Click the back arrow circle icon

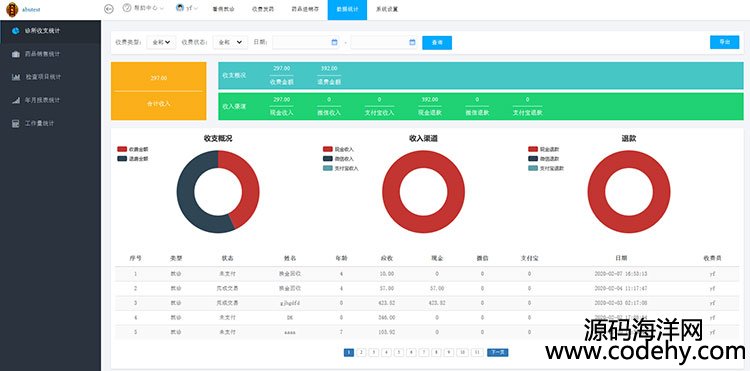click(x=109, y=9)
